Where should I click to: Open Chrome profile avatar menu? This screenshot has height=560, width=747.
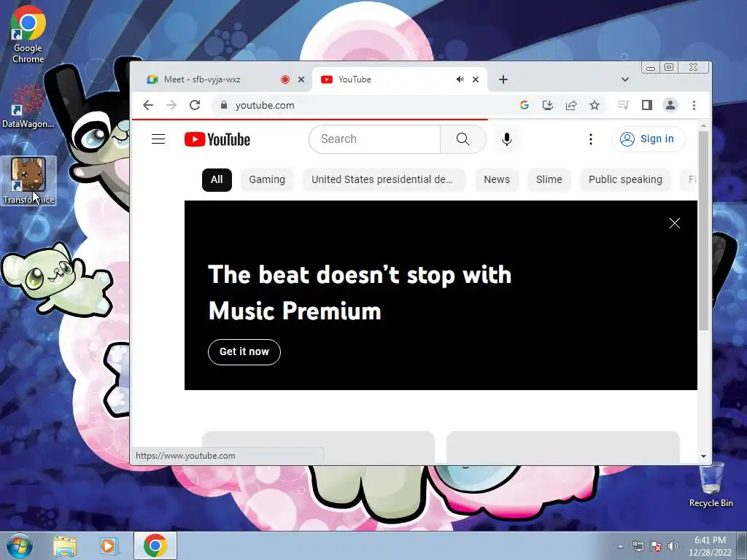tap(670, 105)
